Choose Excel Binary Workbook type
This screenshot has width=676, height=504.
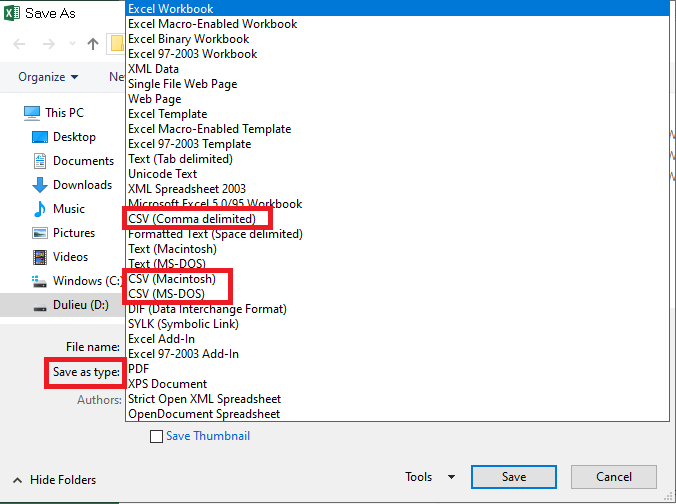click(x=397, y=39)
